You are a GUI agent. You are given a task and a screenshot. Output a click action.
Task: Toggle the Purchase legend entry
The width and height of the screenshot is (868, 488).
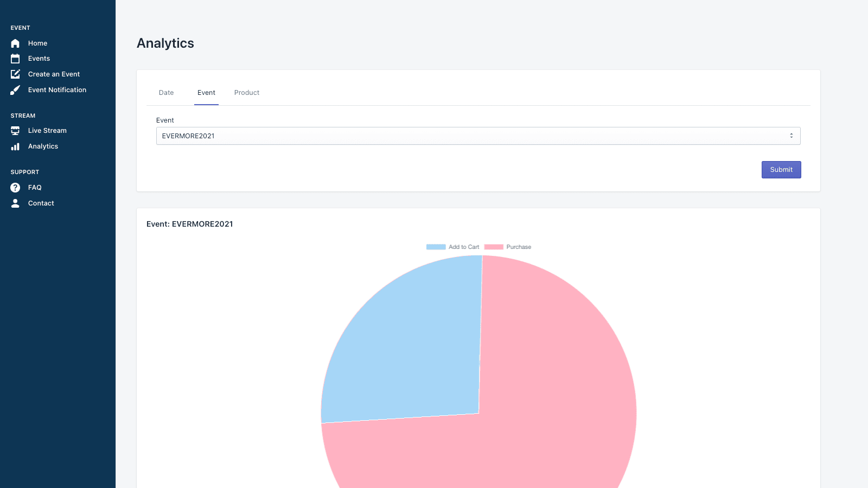click(x=507, y=247)
